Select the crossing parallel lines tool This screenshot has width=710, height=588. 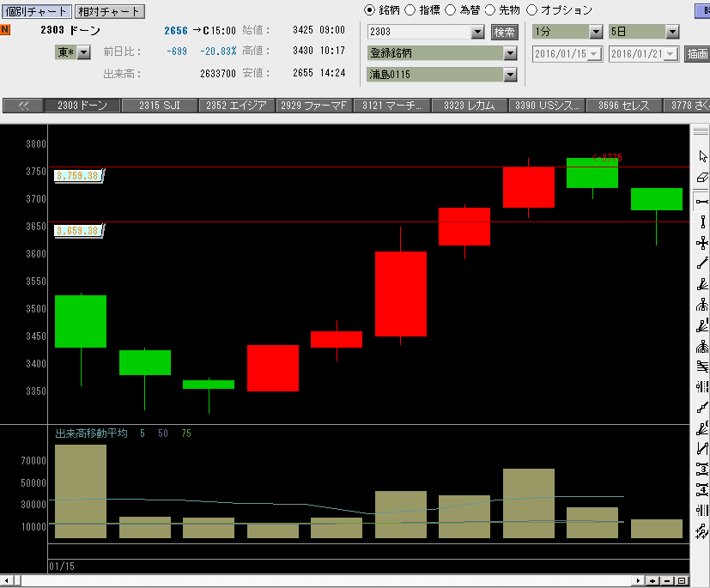[x=702, y=367]
